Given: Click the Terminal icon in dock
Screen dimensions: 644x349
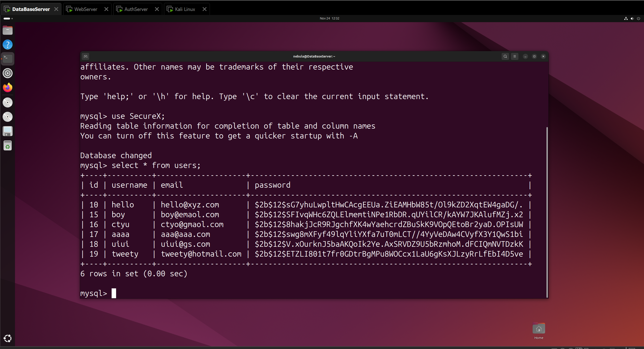Looking at the screenshot, I should (x=8, y=59).
